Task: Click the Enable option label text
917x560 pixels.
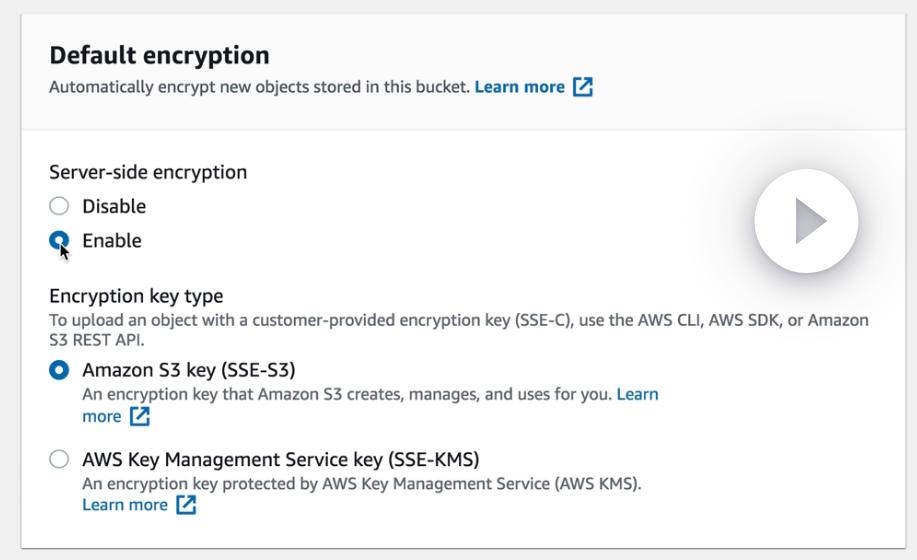Action: point(112,241)
